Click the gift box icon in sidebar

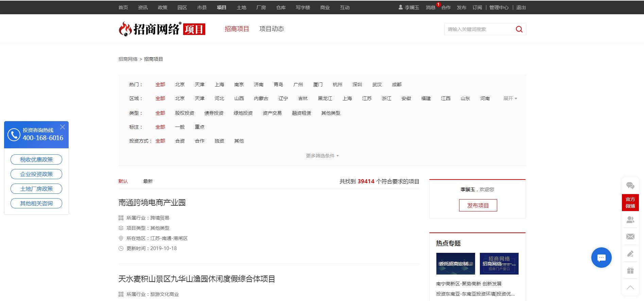click(x=630, y=270)
